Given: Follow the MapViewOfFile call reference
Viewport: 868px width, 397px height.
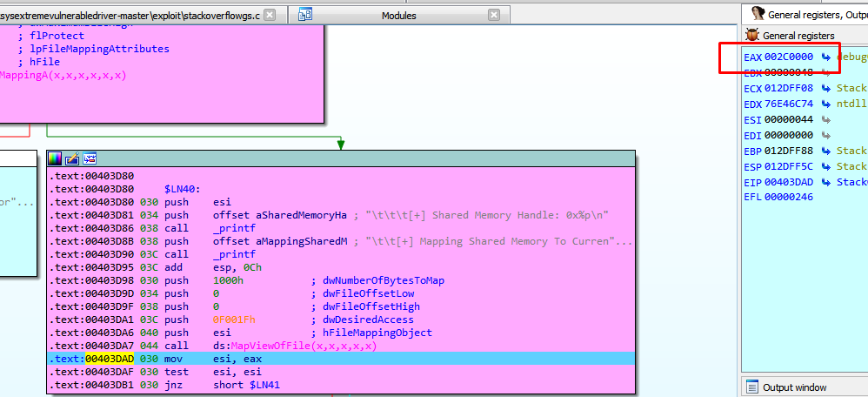Looking at the screenshot, I should pos(309,346).
